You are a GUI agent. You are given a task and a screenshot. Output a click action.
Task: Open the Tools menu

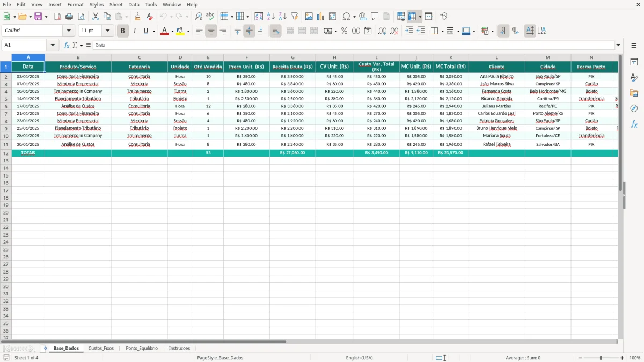[151, 4]
